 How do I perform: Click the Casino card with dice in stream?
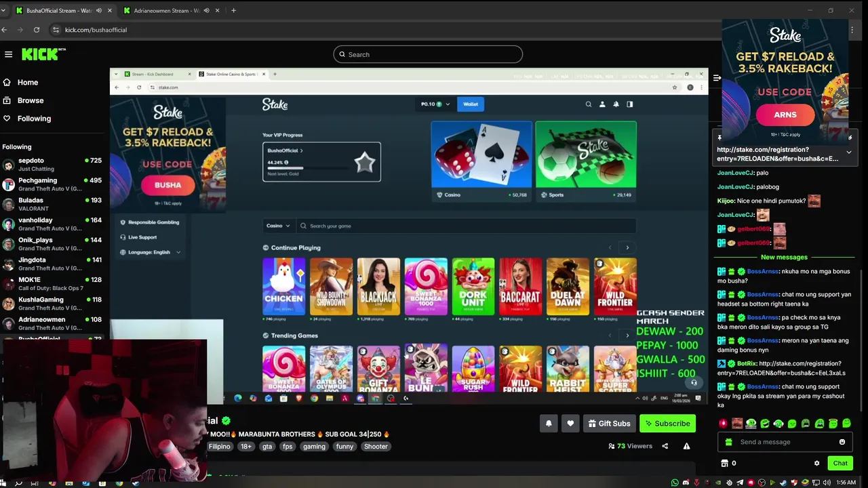481,161
